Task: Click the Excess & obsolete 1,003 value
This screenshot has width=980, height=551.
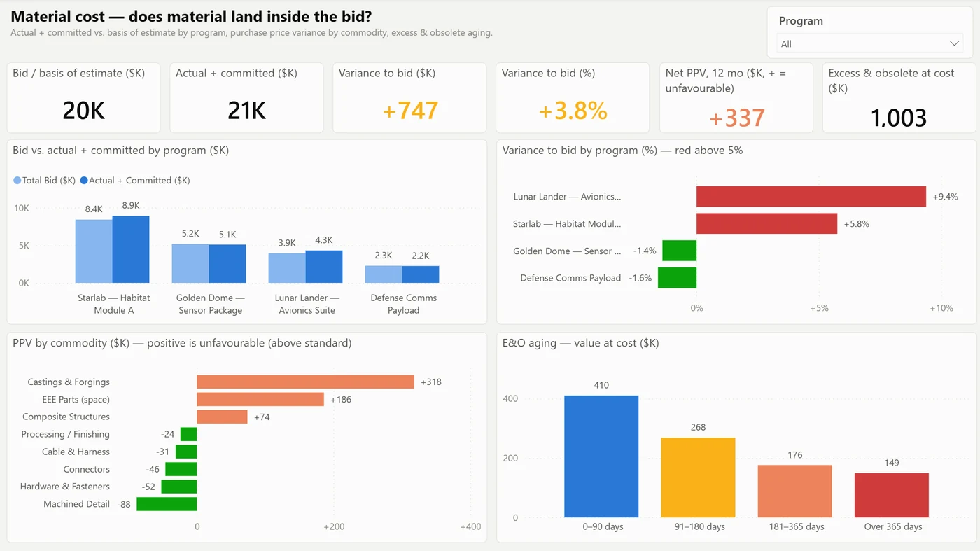Action: click(x=899, y=118)
